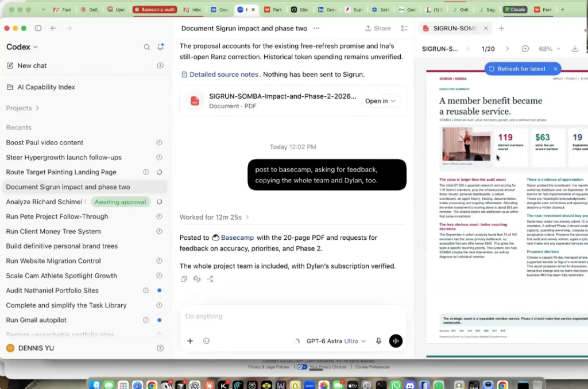Open the Detailed source notes link
The width and height of the screenshot is (588, 389).
223,74
